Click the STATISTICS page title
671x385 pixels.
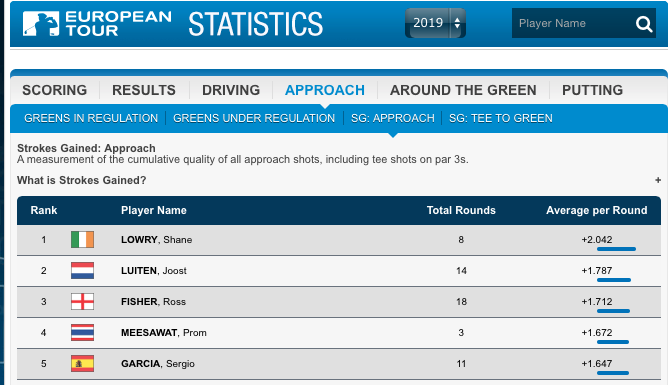click(255, 24)
